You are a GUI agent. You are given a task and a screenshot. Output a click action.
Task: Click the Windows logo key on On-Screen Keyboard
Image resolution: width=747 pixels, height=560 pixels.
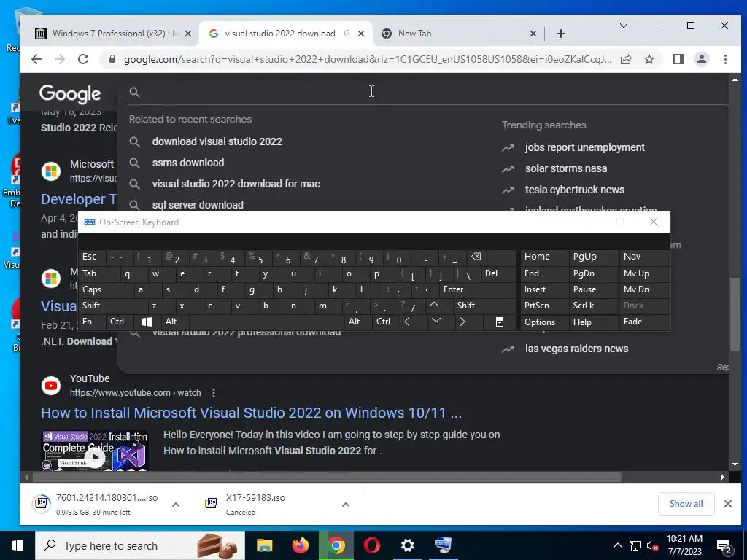pos(147,322)
